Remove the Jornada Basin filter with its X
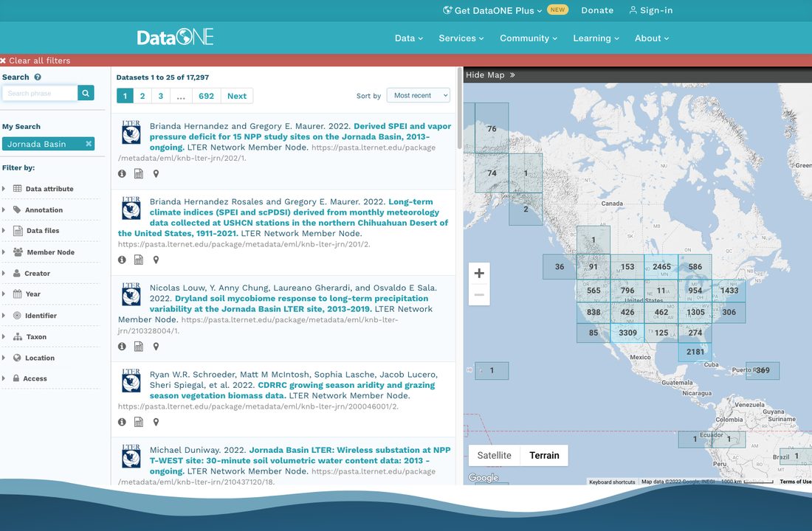Screen dimensions: 812x531 (x=89, y=144)
